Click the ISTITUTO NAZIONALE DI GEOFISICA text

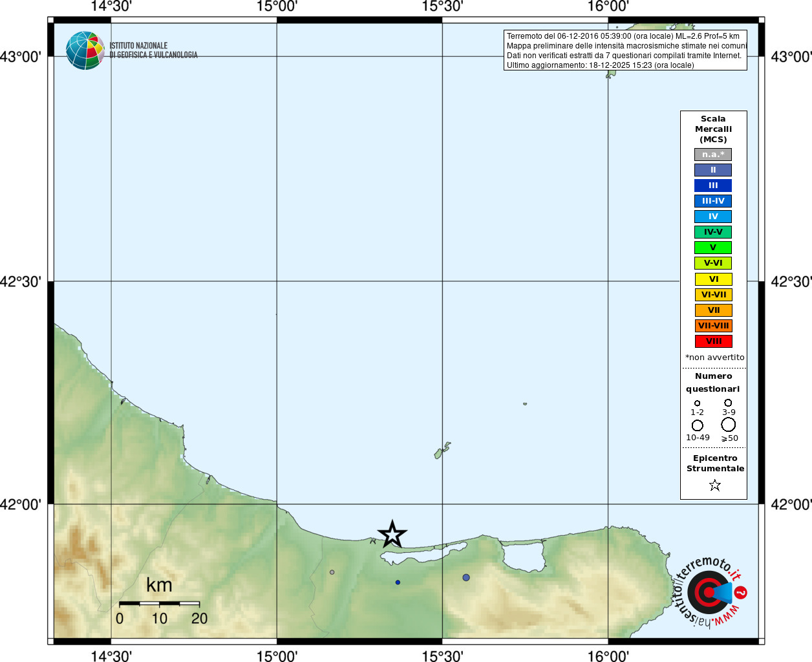[153, 50]
